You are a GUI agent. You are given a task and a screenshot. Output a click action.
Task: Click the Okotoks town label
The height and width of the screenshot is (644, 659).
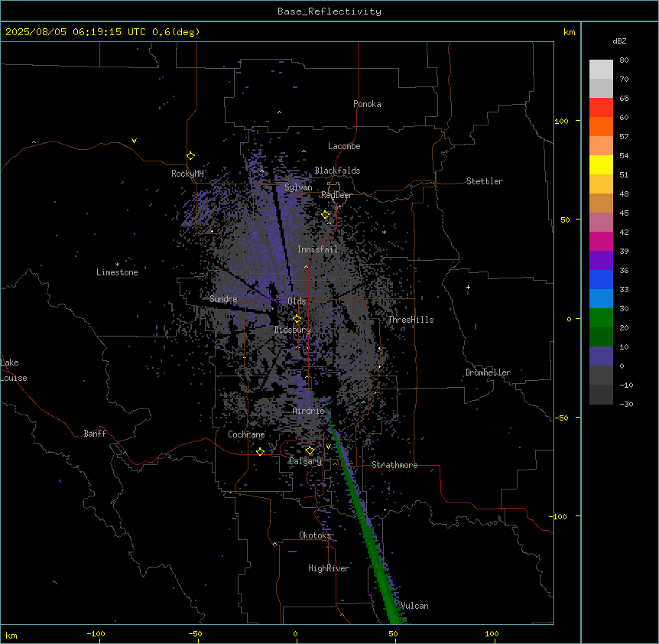click(315, 535)
